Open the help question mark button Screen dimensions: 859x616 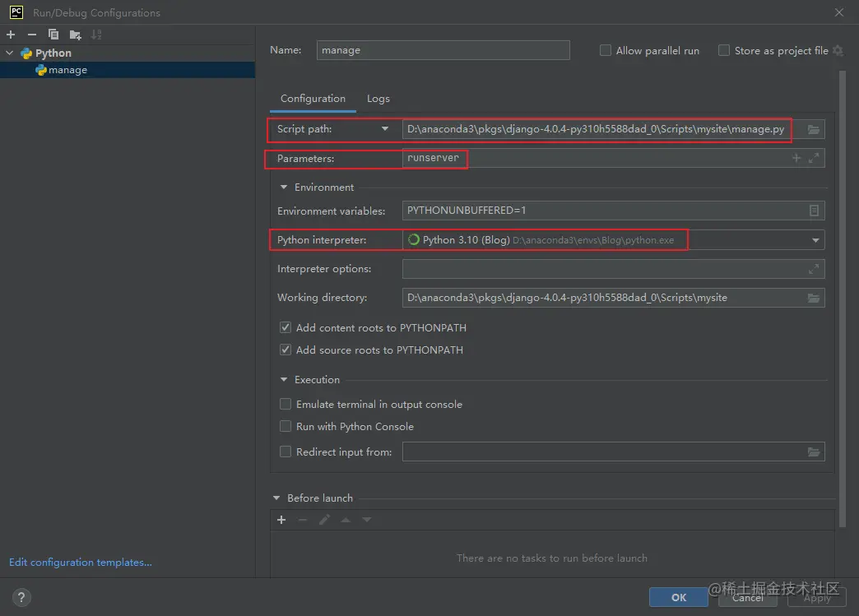click(21, 597)
